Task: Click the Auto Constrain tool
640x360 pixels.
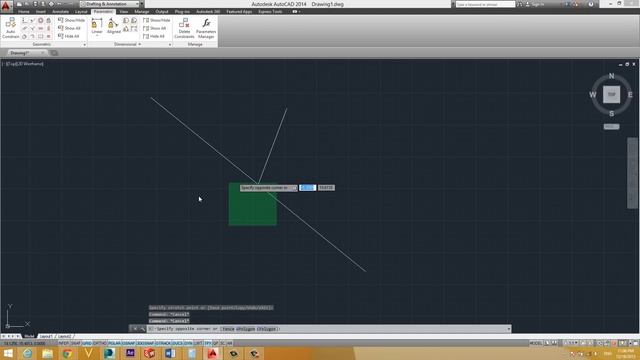Action: (11, 28)
